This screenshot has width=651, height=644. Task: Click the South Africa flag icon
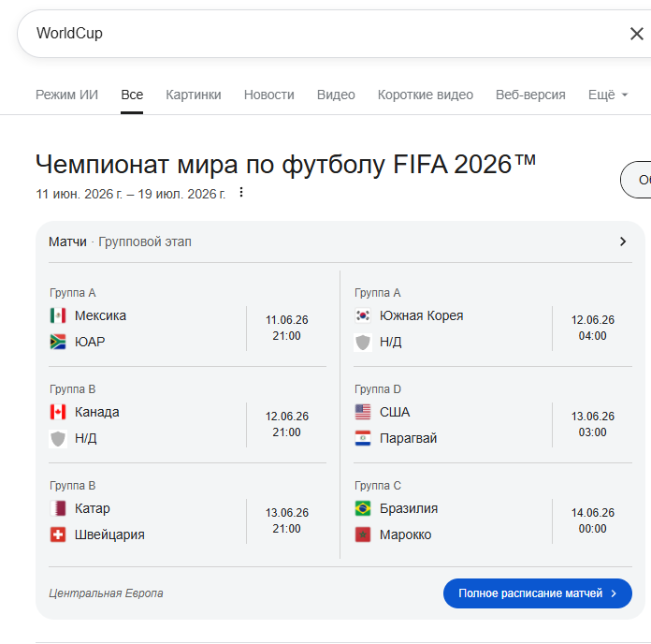tap(58, 342)
